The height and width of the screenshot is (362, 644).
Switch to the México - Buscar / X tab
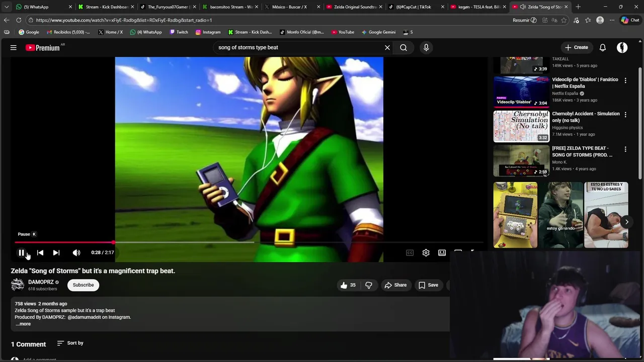[293, 7]
